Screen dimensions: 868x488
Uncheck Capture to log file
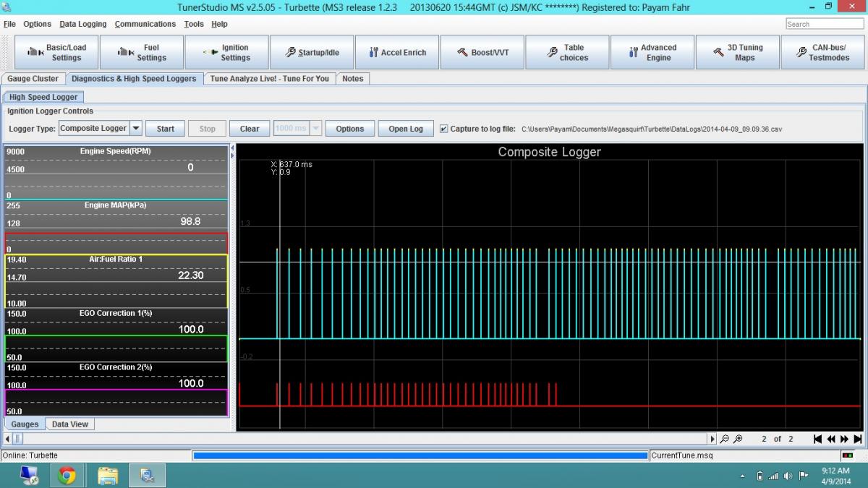pos(443,129)
